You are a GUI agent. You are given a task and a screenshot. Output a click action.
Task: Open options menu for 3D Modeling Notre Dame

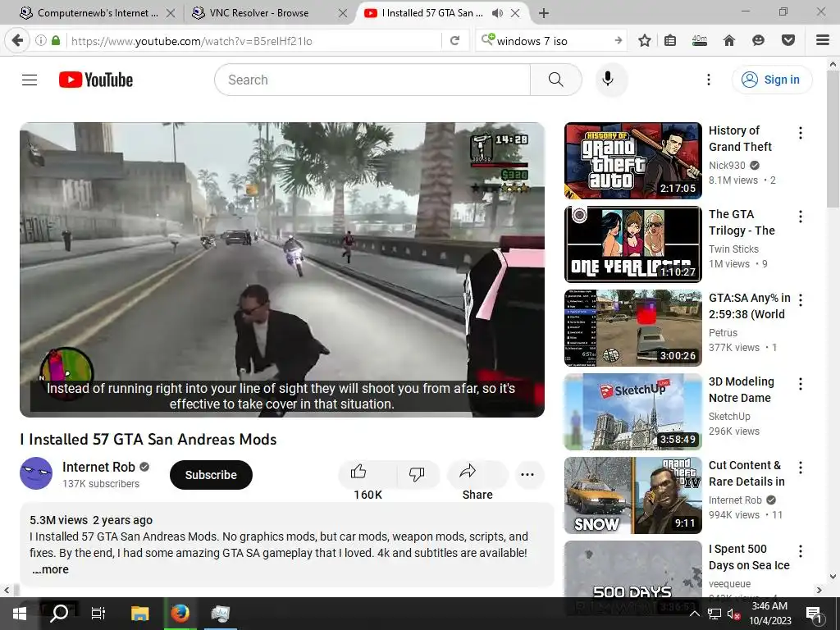click(x=801, y=384)
